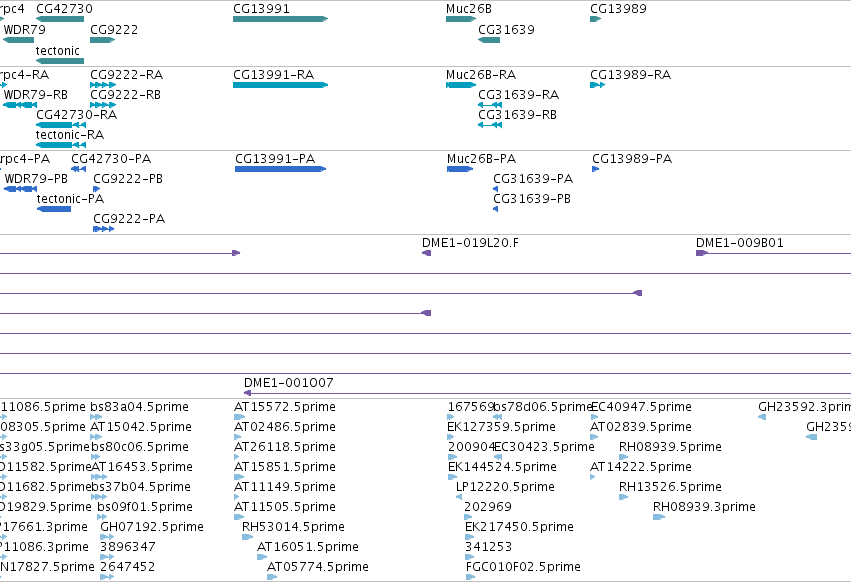Open EST EK127359.5prime

501,427
